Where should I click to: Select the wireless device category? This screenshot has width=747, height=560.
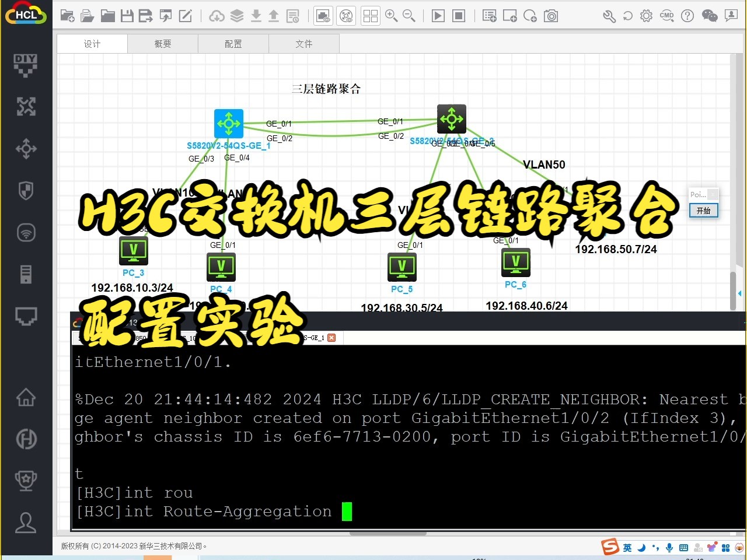tap(26, 232)
